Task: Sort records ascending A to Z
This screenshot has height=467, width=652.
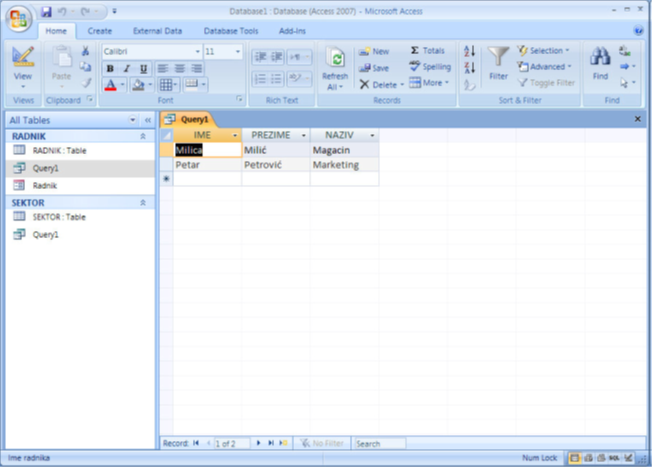Action: [x=469, y=51]
